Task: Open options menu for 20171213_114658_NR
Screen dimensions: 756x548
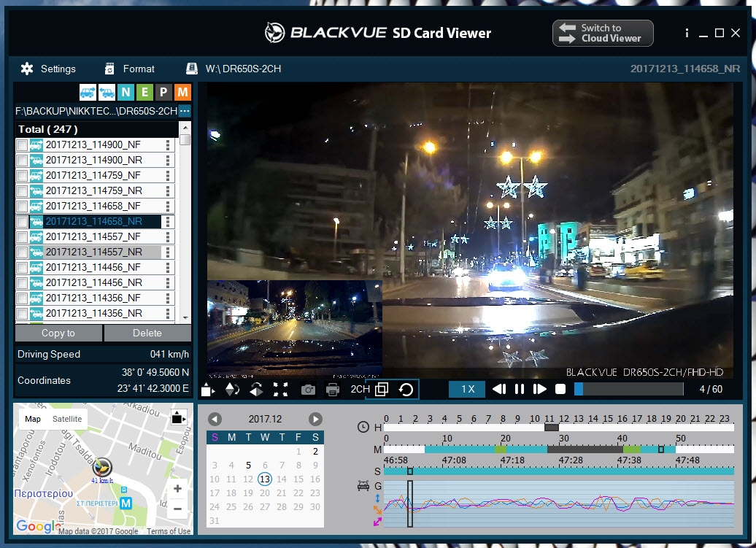Action: [x=168, y=221]
